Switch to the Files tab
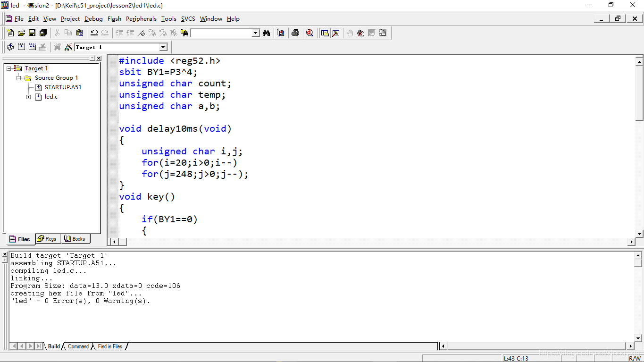Image resolution: width=644 pixels, height=362 pixels. tap(20, 239)
